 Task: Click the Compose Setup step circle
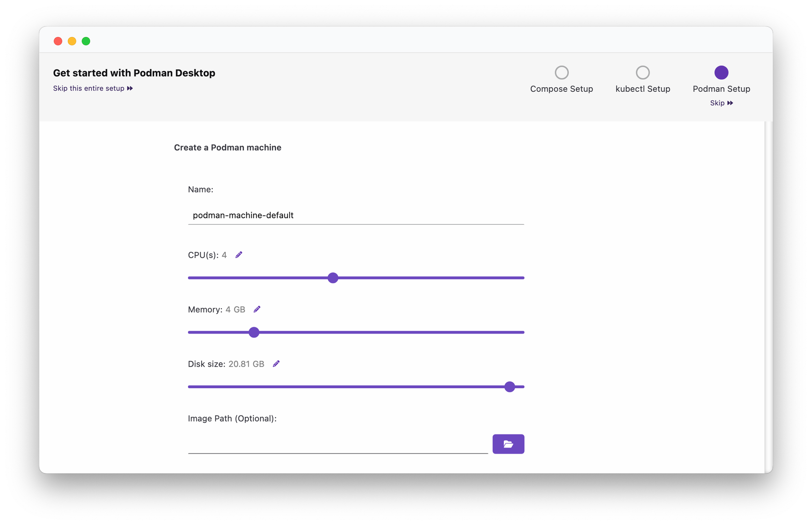pyautogui.click(x=561, y=72)
